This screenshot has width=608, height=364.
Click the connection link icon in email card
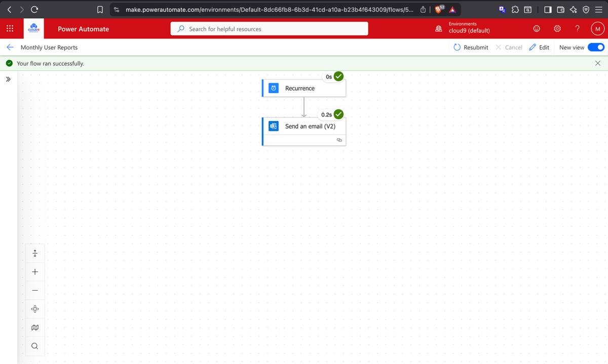[339, 140]
